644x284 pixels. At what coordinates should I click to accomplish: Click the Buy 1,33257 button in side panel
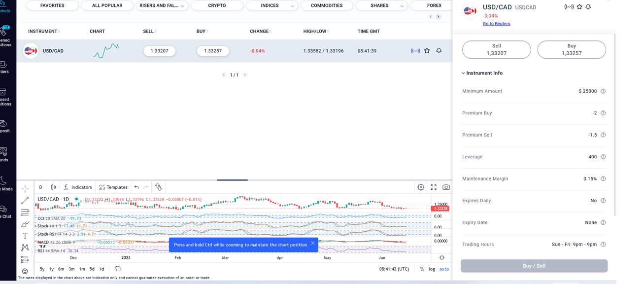(572, 50)
